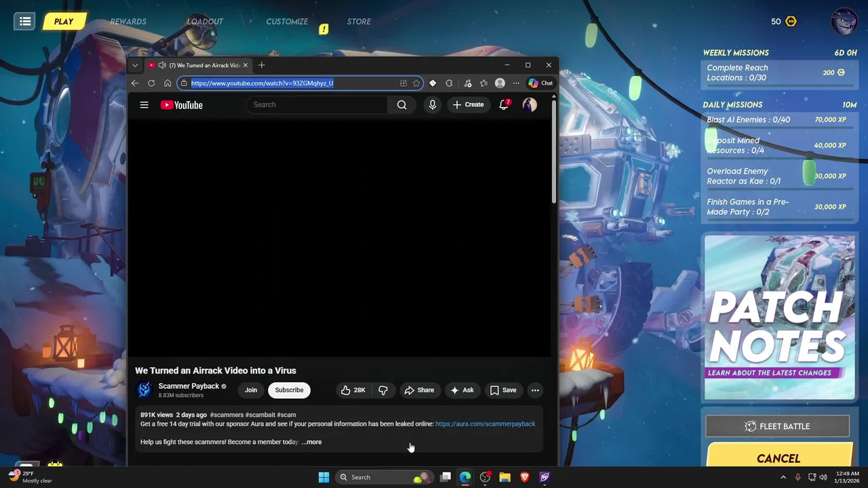Open the game hamburger menu icon
The height and width of the screenshot is (488, 868).
pyautogui.click(x=25, y=21)
